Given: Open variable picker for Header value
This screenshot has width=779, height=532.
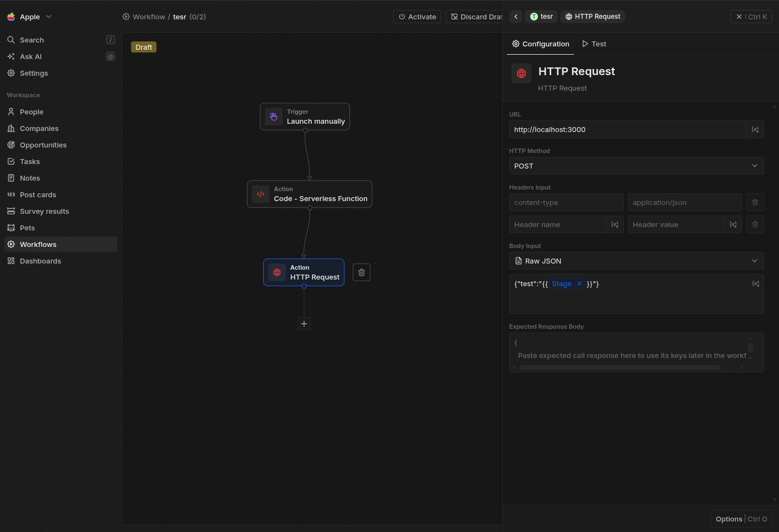Looking at the screenshot, I should (733, 224).
